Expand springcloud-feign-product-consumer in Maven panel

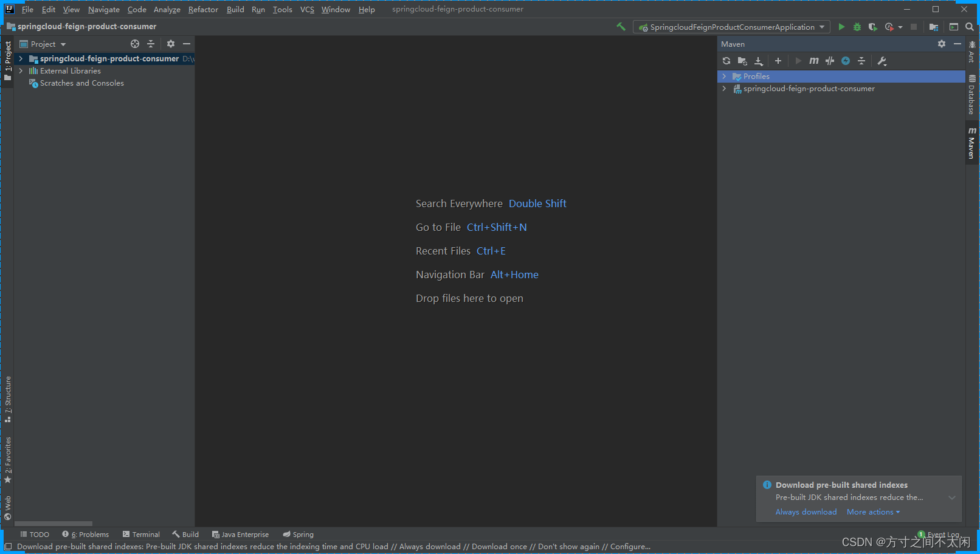click(x=724, y=89)
